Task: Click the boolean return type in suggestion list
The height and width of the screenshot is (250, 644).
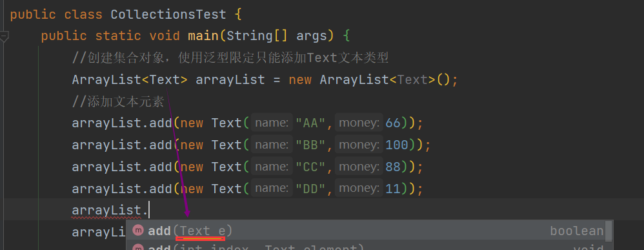Action: tap(577, 231)
